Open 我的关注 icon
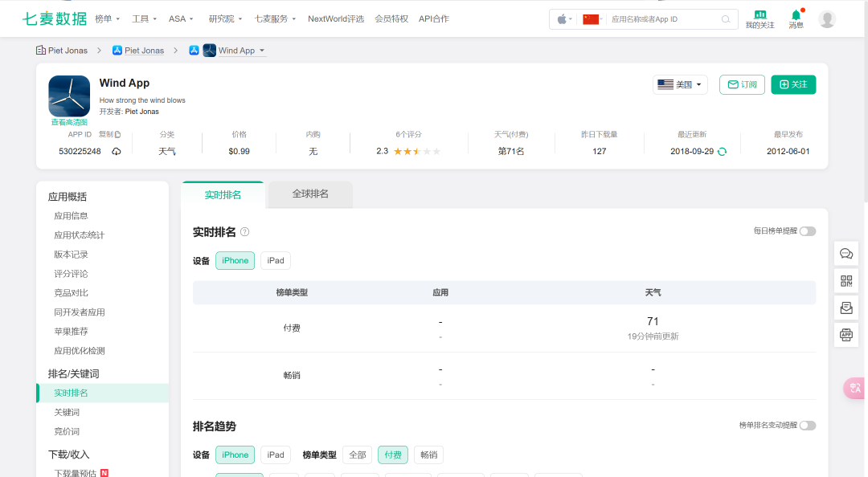The height and width of the screenshot is (477, 868). click(759, 19)
